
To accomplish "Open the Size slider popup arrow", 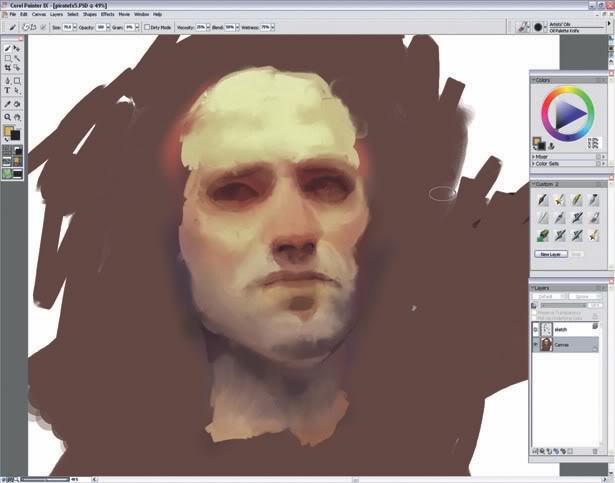I will (x=75, y=27).
